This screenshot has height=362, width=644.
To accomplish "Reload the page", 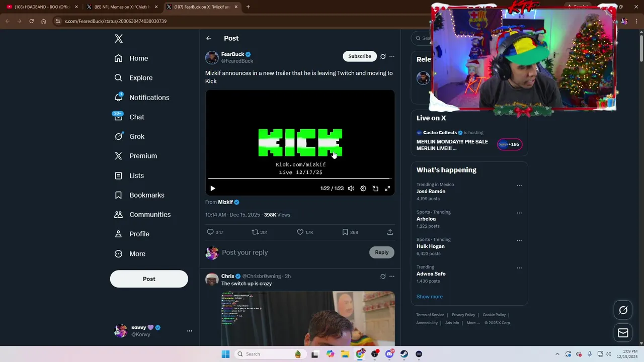I will 31,21.
